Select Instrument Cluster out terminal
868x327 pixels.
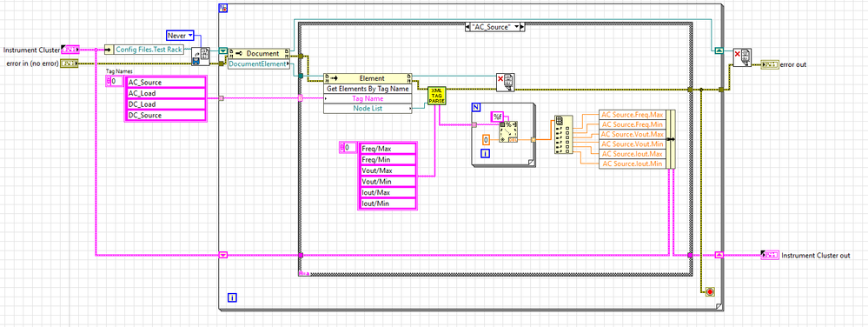(771, 255)
